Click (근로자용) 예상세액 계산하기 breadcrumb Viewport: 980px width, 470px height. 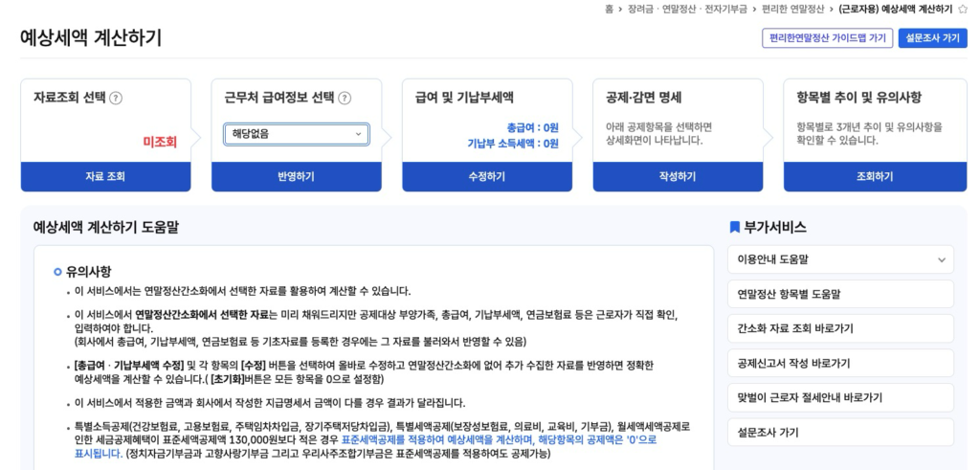coord(896,9)
